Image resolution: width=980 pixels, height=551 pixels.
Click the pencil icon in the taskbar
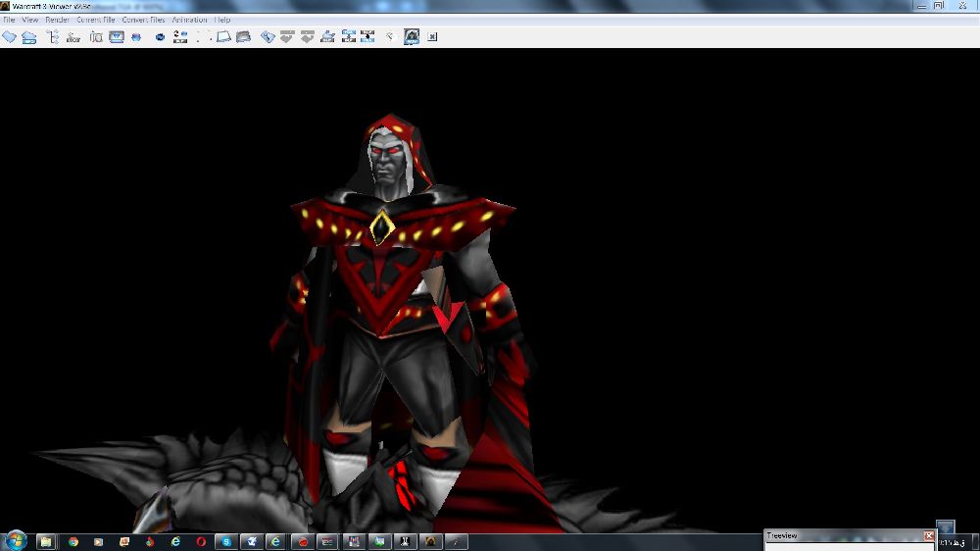[456, 541]
